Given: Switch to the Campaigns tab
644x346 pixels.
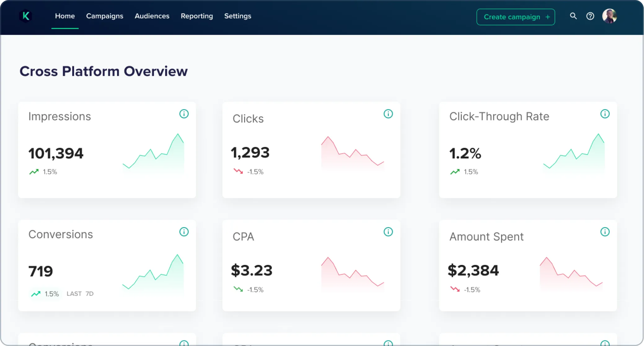Looking at the screenshot, I should [105, 16].
